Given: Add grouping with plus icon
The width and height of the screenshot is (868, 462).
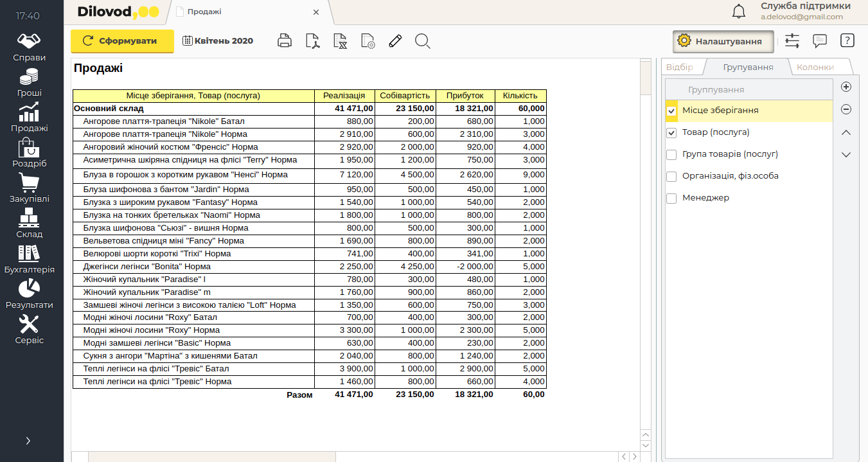Looking at the screenshot, I should [x=846, y=87].
